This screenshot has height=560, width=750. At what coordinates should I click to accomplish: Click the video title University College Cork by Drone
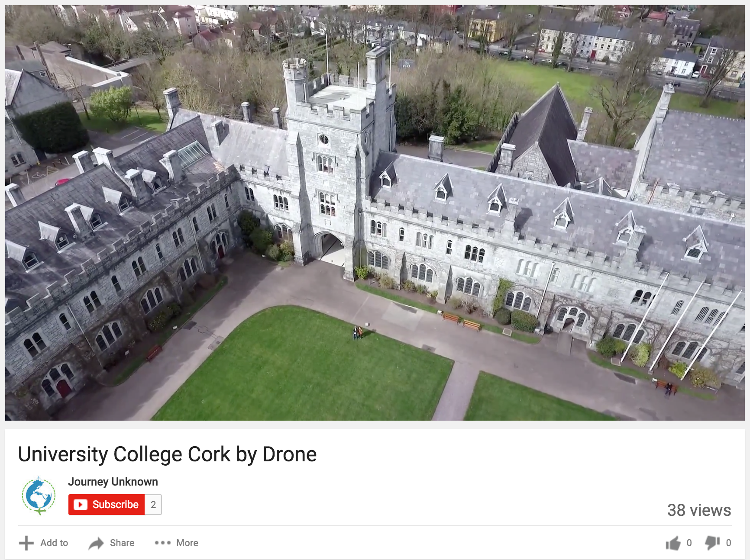(x=167, y=454)
